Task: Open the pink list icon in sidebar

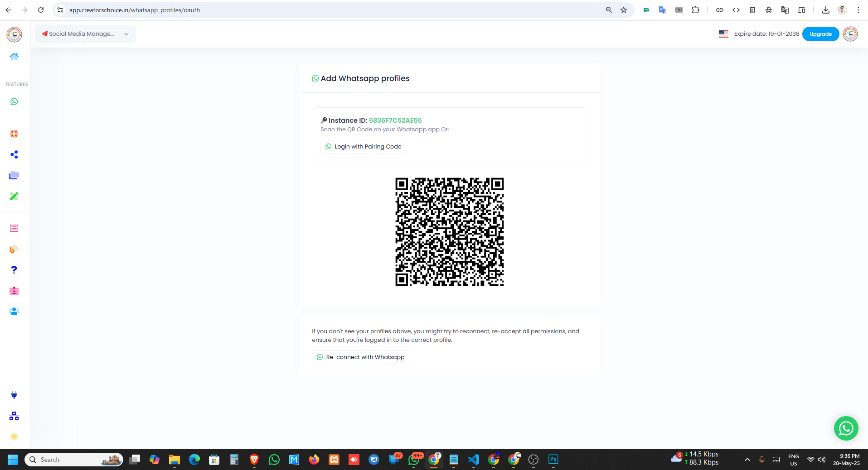Action: (14, 228)
